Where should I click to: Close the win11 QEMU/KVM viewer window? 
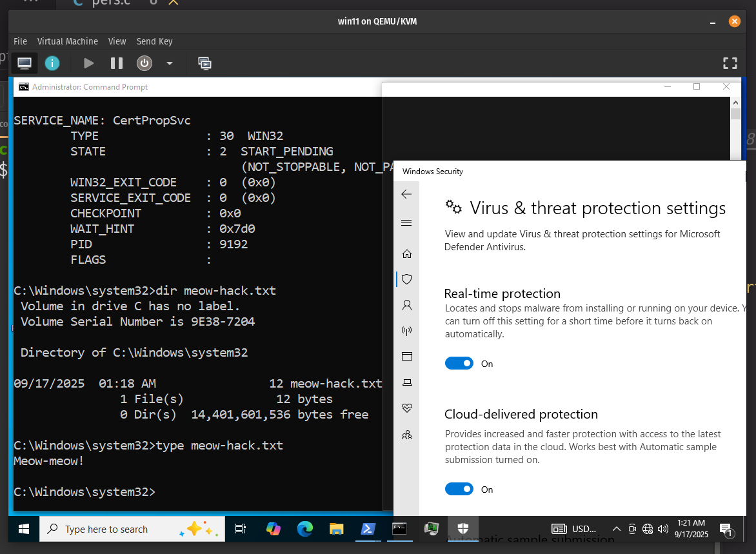coord(734,21)
